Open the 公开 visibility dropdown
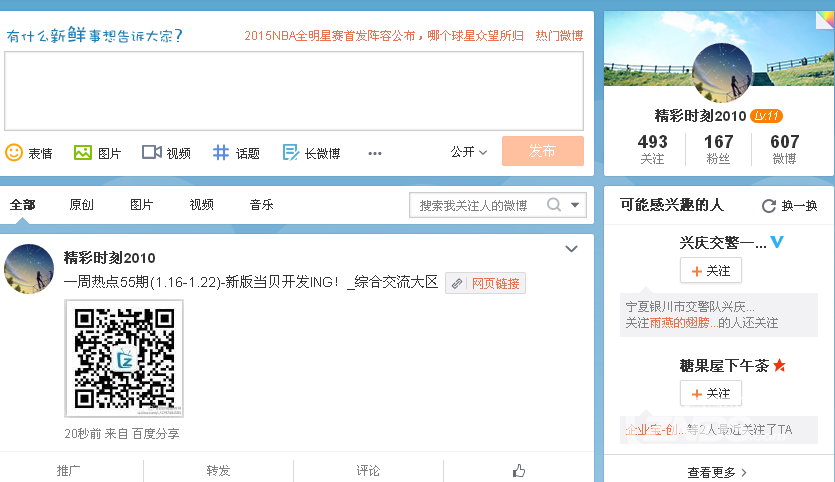The image size is (835, 482). [x=469, y=152]
